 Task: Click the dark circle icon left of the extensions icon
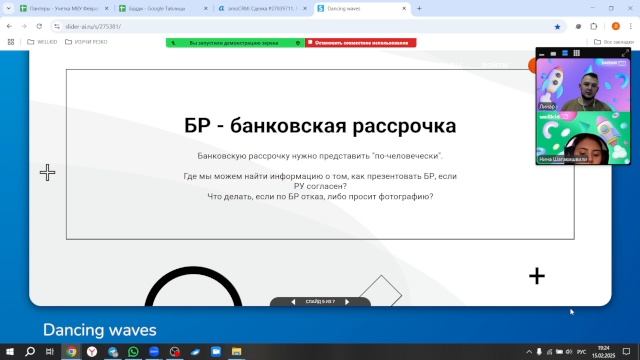coord(578,26)
